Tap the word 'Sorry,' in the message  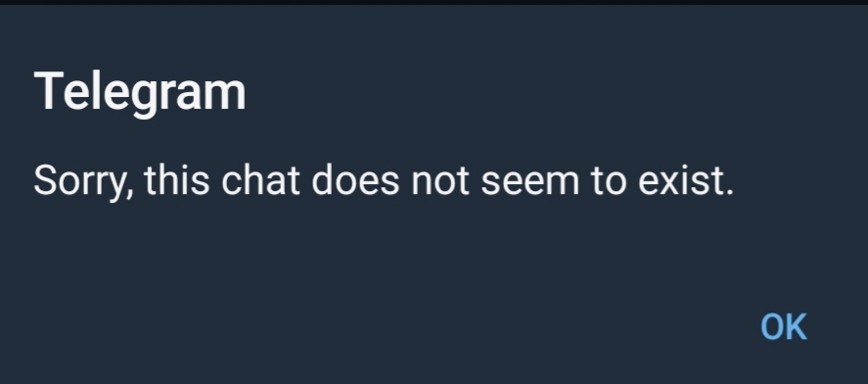(x=83, y=182)
